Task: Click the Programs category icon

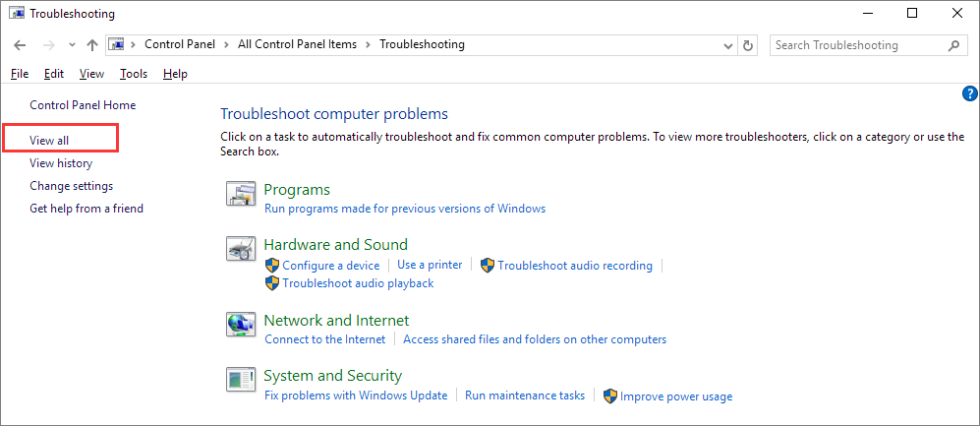Action: pyautogui.click(x=241, y=194)
